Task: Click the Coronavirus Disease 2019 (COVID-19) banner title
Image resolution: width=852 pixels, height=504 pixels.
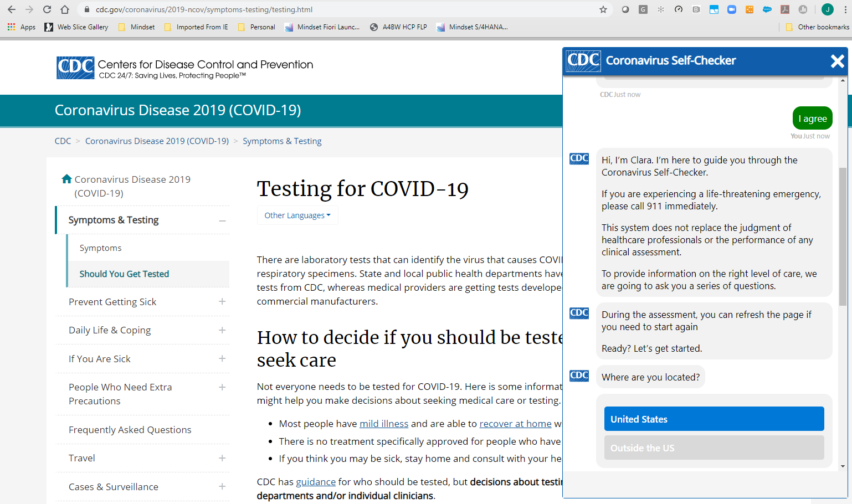Action: coord(178,110)
